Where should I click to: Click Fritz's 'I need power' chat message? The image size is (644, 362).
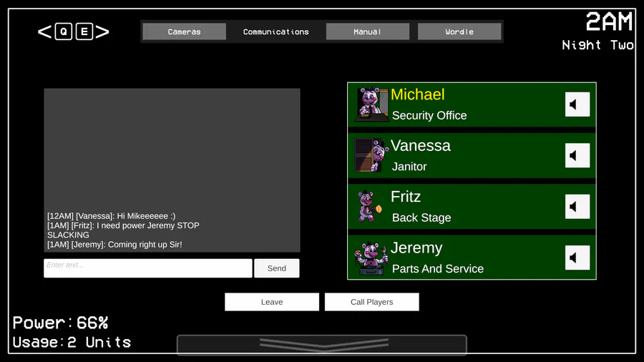tap(123, 230)
